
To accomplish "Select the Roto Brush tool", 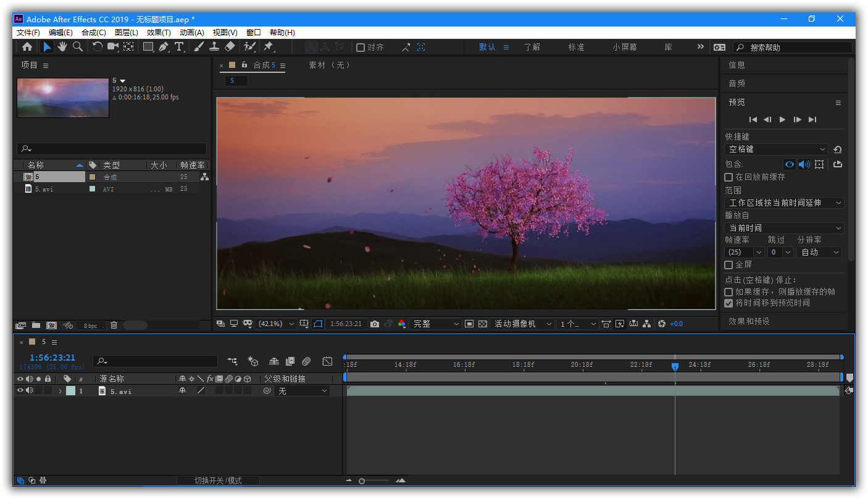I will pyautogui.click(x=249, y=47).
